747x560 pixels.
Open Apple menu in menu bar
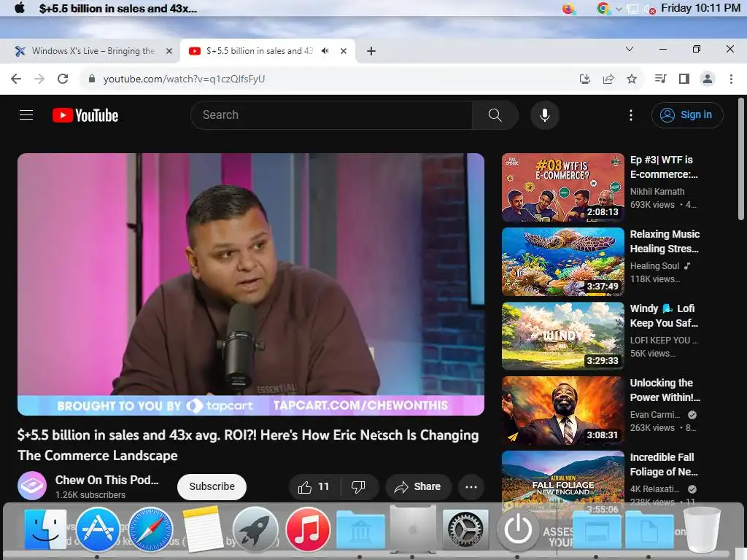(x=20, y=8)
